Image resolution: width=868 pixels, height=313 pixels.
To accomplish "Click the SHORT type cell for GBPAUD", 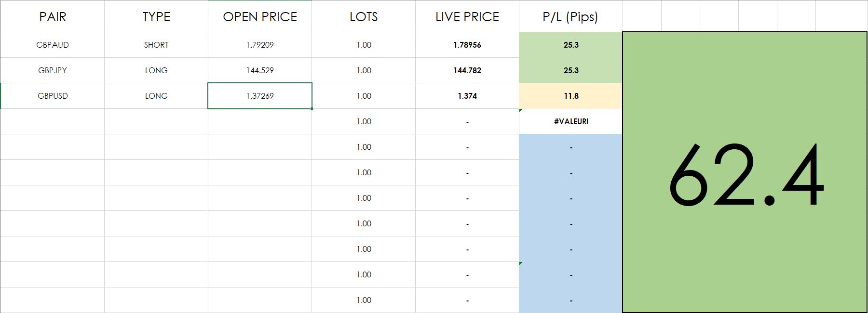I will [156, 45].
